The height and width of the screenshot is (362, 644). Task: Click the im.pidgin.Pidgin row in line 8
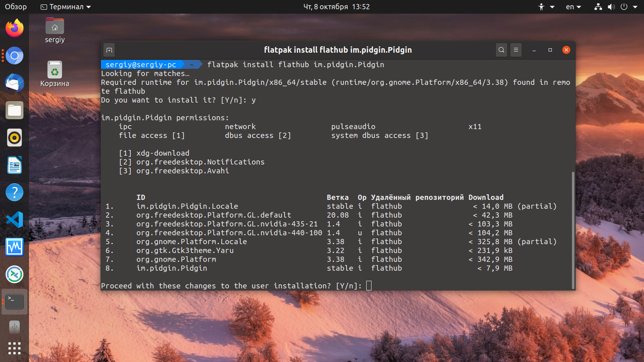172,268
